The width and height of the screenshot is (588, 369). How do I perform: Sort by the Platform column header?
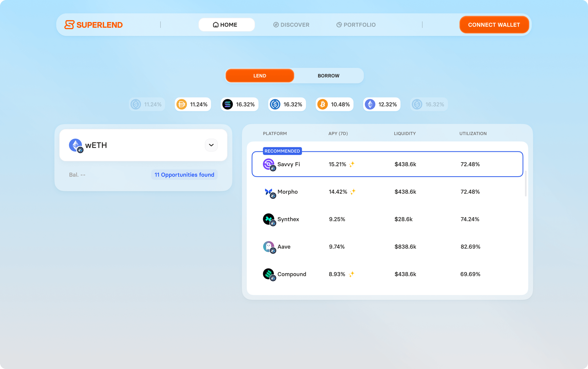(275, 133)
